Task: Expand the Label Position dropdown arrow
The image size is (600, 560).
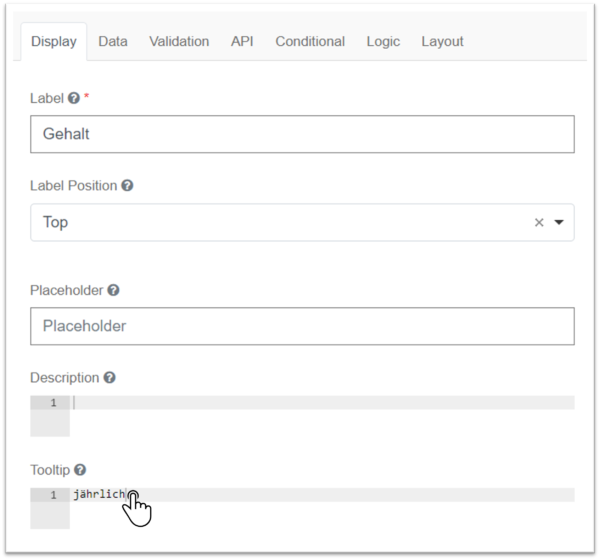Action: click(559, 222)
